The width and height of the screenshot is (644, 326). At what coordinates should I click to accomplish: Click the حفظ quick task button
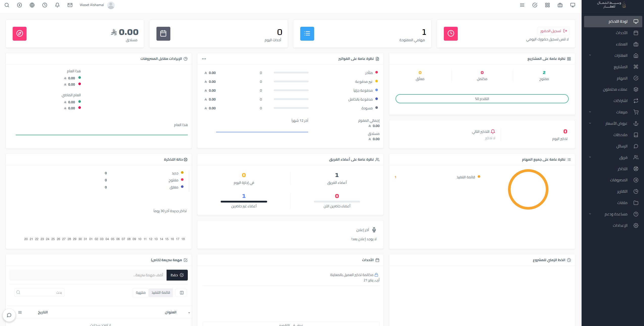(177, 275)
